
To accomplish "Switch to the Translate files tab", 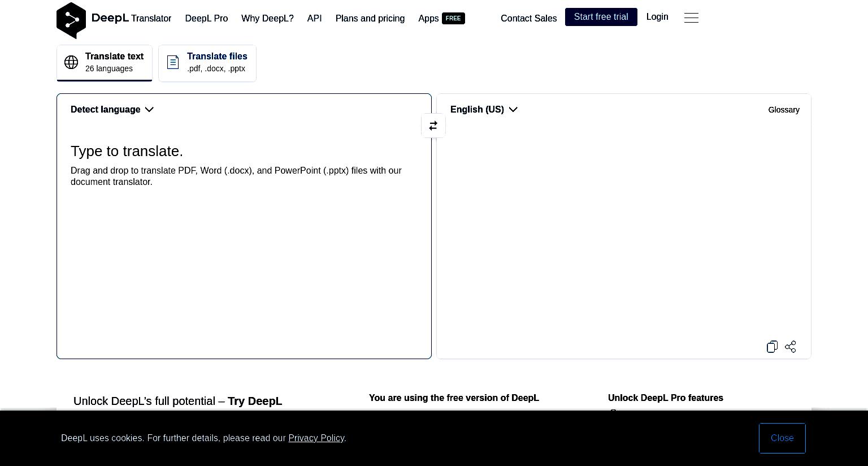I will pos(207,63).
